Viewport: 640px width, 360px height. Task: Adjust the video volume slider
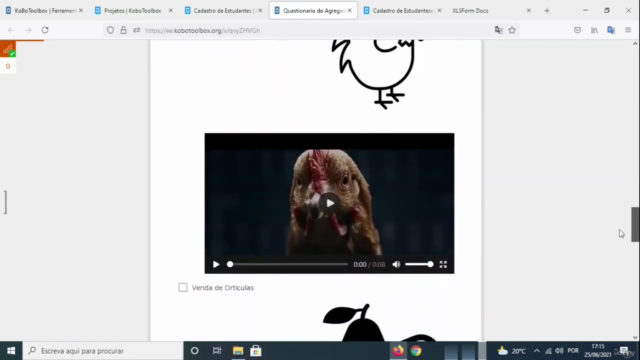pyautogui.click(x=419, y=264)
